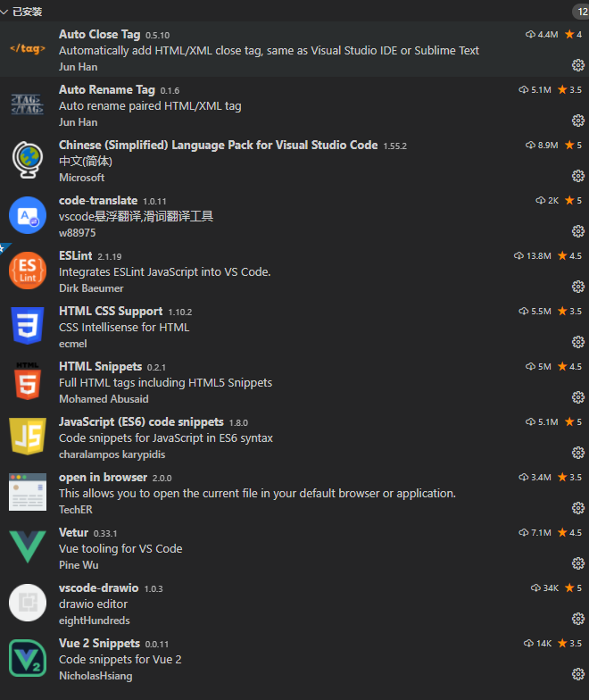Image resolution: width=589 pixels, height=700 pixels.
Task: Open manage gear for open in browser
Action: (578, 508)
